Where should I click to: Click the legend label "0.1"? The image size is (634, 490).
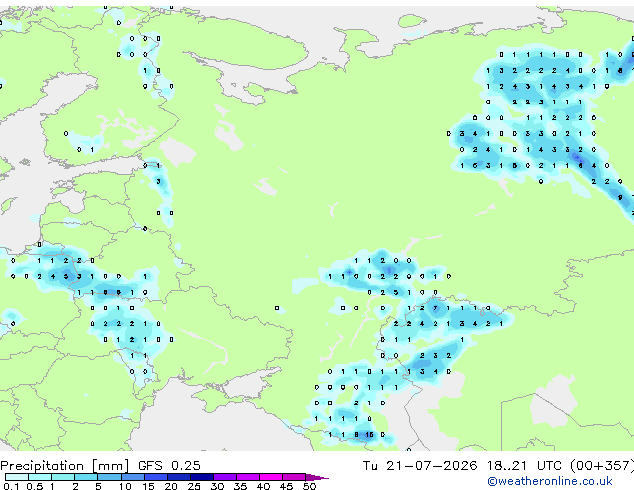click(11, 486)
